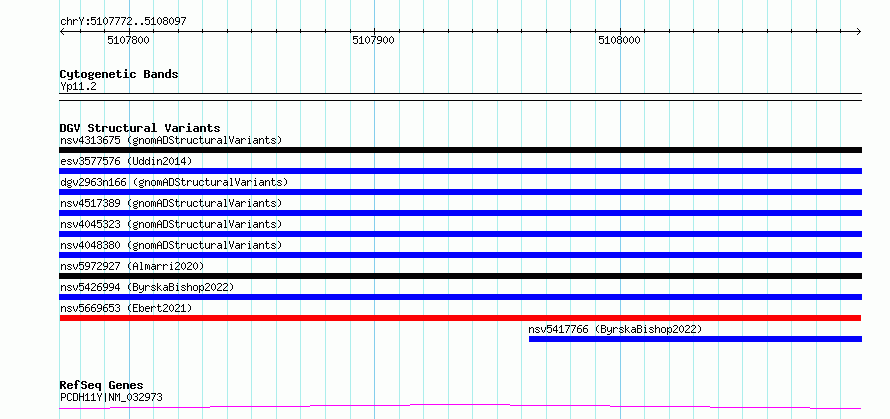Select the blue bar under nsv4517389

click(x=460, y=213)
